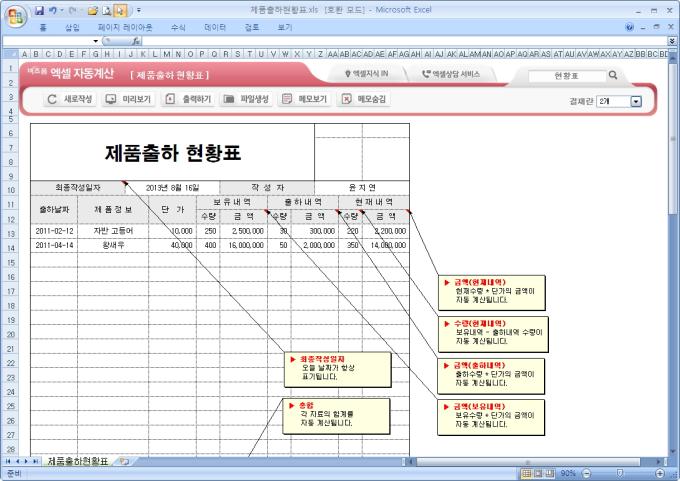This screenshot has width=680, height=481.
Task: Open the 수식 ribbon tab
Action: tap(178, 28)
